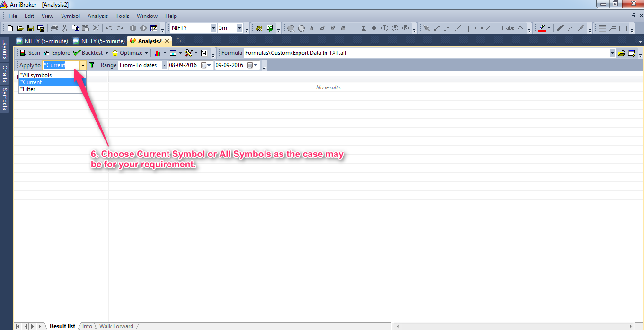Zoom in on the chart

point(291,28)
